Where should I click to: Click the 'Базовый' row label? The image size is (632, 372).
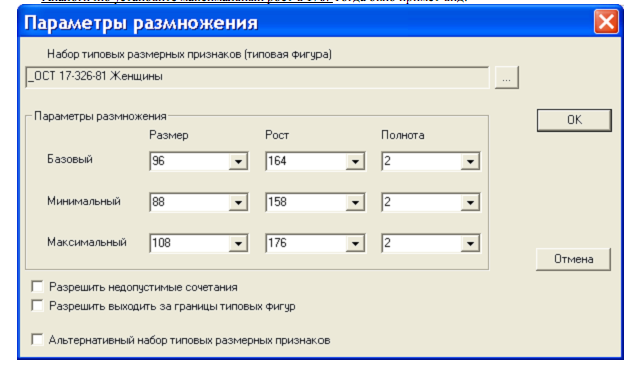pos(70,159)
